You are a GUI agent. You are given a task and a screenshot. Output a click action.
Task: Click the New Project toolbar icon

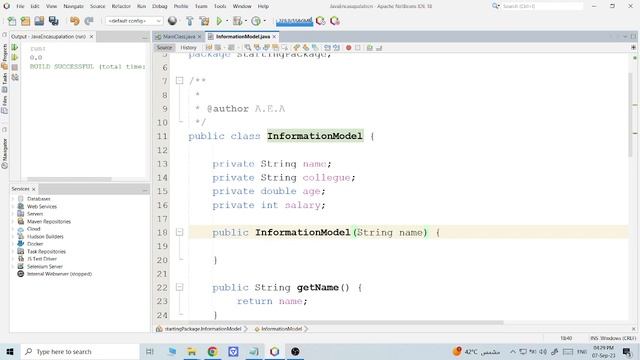(x=25, y=21)
